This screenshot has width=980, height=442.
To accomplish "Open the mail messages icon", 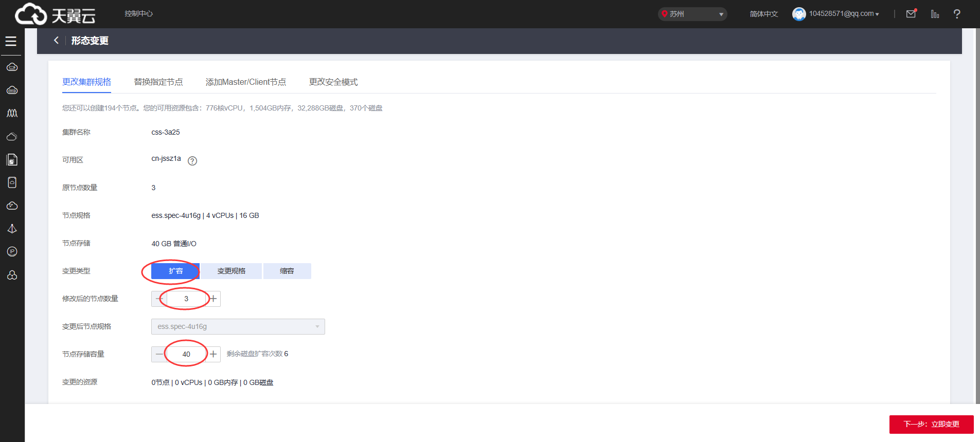I will [x=911, y=14].
